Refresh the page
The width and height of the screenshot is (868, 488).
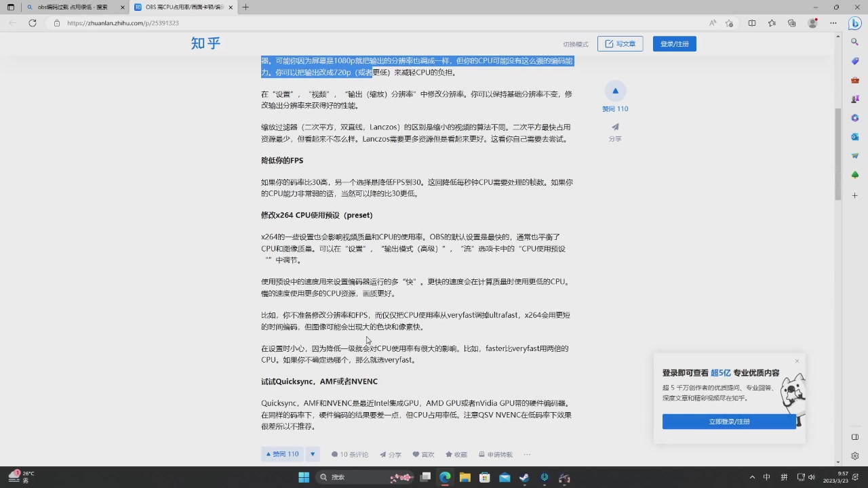click(33, 23)
